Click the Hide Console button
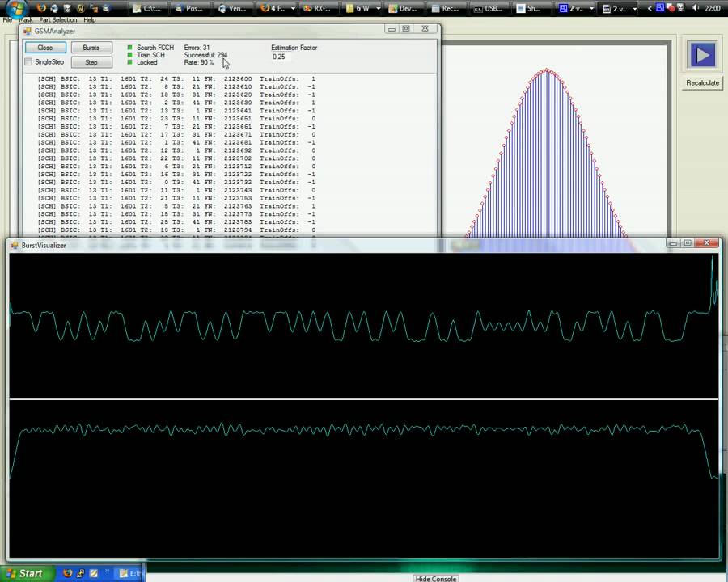The height and width of the screenshot is (582, 728). point(435,578)
